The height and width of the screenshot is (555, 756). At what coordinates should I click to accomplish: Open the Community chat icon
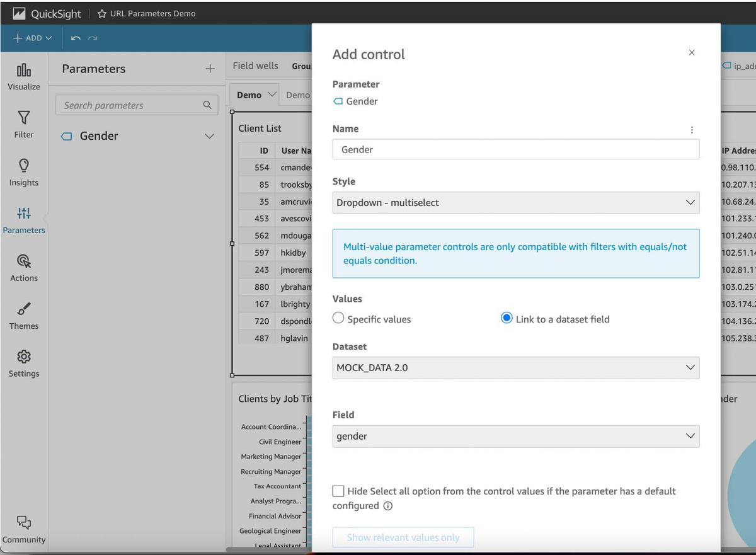point(23,522)
